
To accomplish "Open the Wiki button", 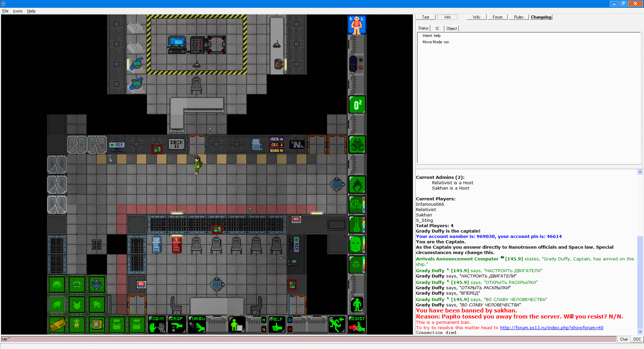I will pos(477,17).
